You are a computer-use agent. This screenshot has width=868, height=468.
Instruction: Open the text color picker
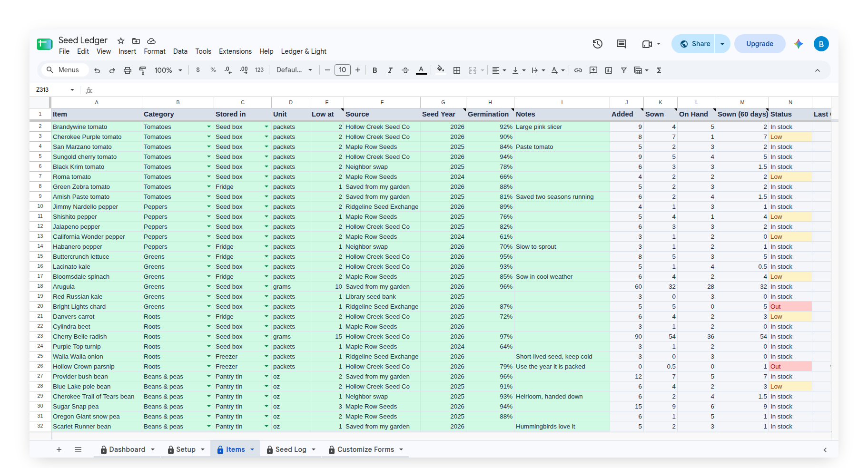[421, 70]
